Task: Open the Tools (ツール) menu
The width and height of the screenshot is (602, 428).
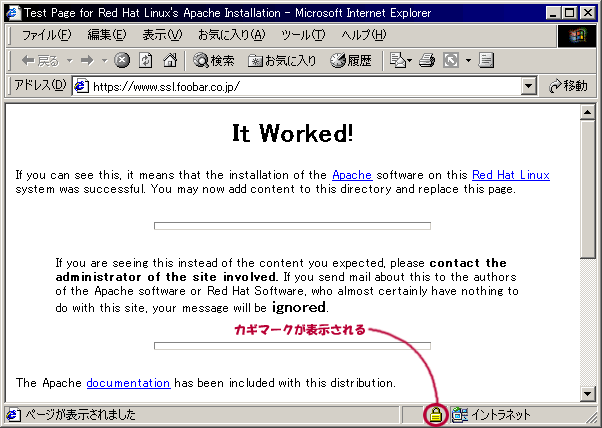Action: click(303, 35)
